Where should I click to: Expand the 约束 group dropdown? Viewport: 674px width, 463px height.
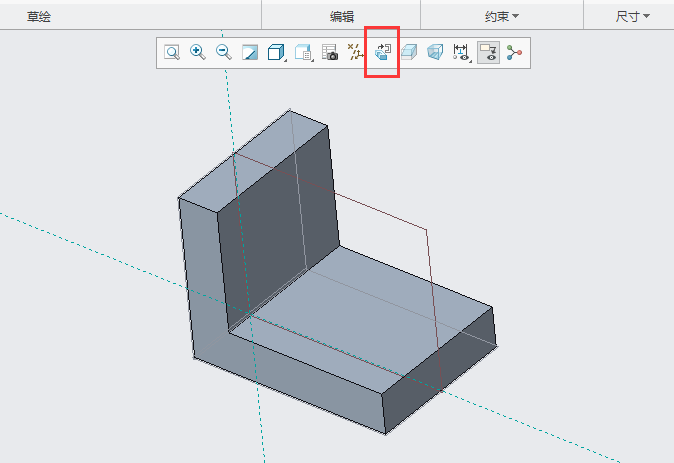502,17
